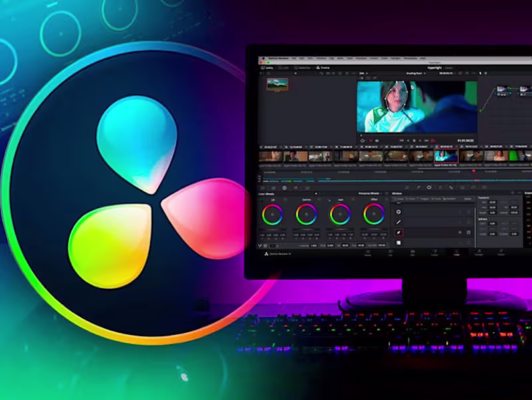
Task: Click the mask icon on curve window row
Action: tap(469, 232)
